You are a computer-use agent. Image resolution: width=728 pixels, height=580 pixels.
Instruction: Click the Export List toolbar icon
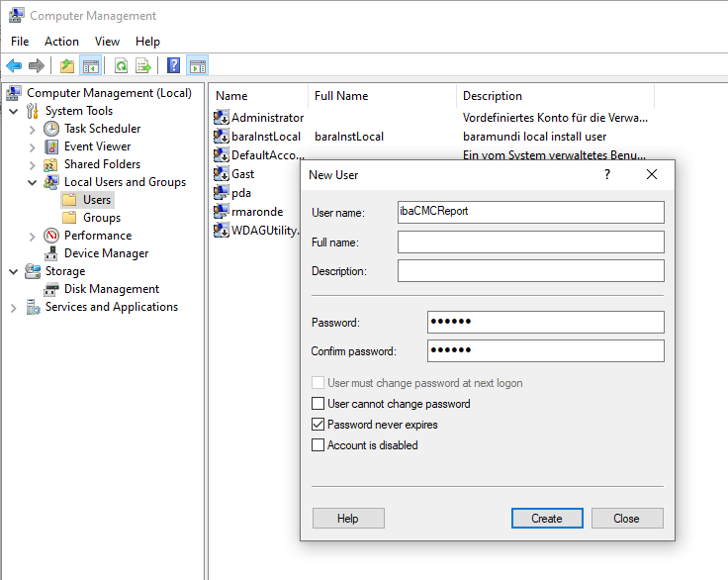point(143,66)
